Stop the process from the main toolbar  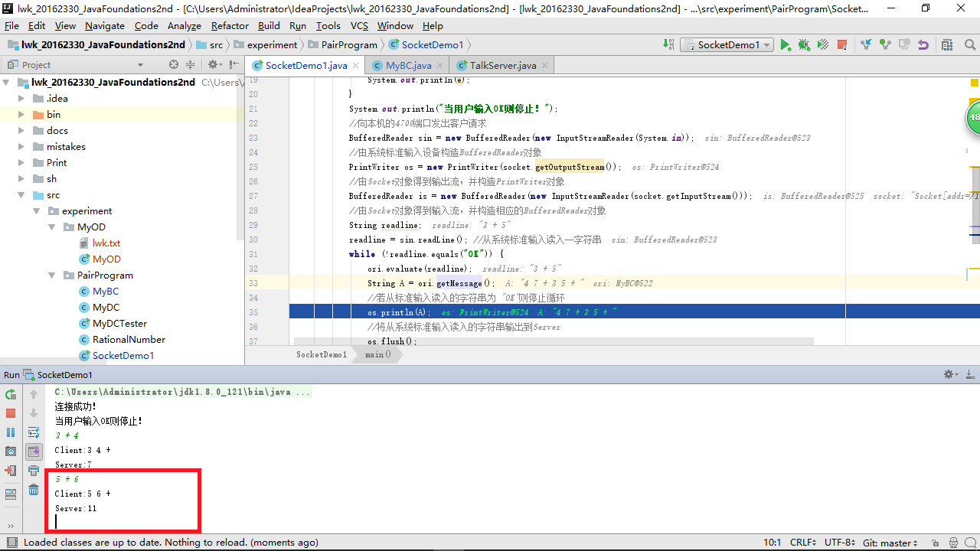842,45
